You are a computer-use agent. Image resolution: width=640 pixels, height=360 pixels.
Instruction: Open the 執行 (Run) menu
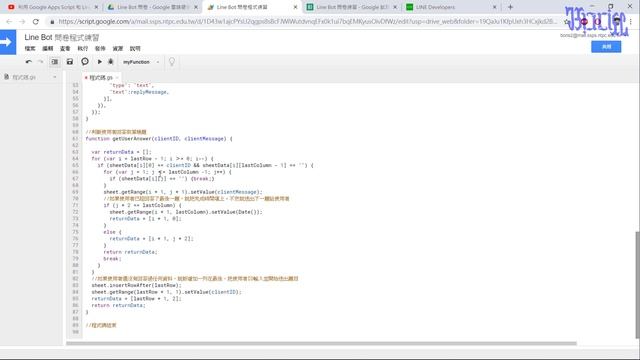point(83,49)
